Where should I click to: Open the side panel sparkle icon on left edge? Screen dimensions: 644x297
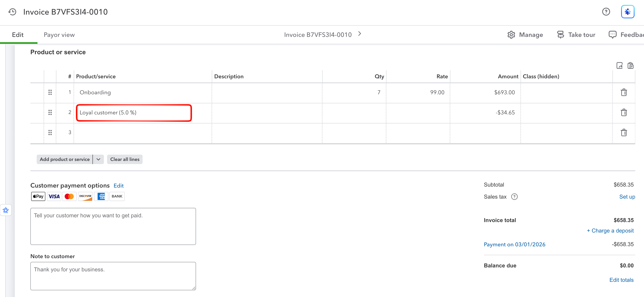(6, 210)
